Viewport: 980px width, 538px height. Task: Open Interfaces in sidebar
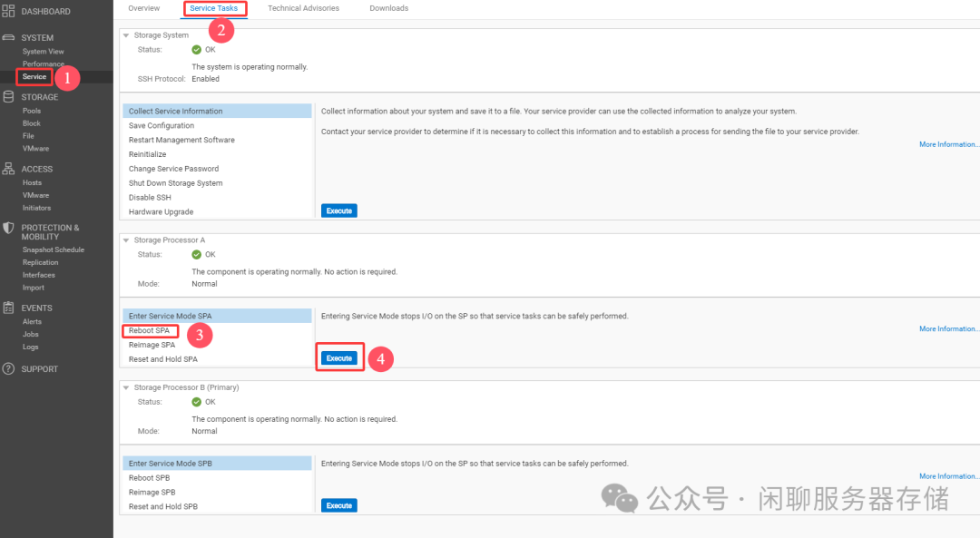39,275
